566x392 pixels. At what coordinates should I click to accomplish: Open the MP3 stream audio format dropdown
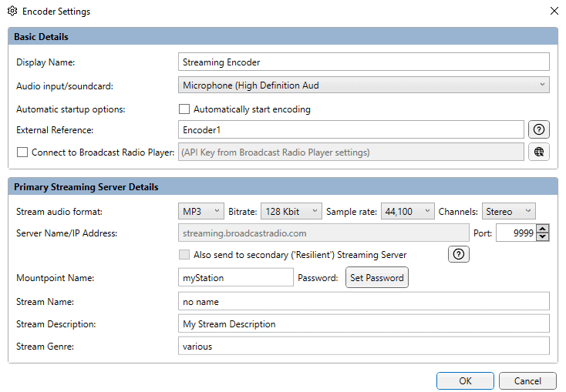[201, 211]
